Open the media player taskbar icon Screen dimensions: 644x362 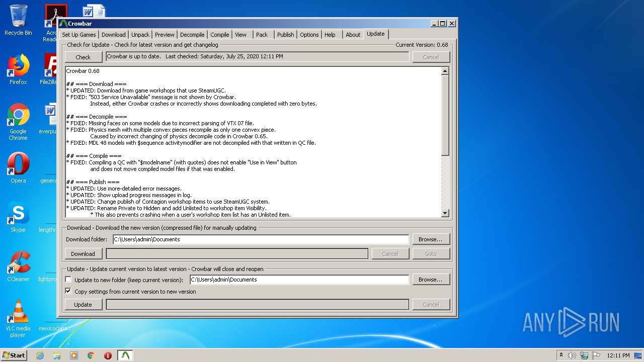pos(74,355)
